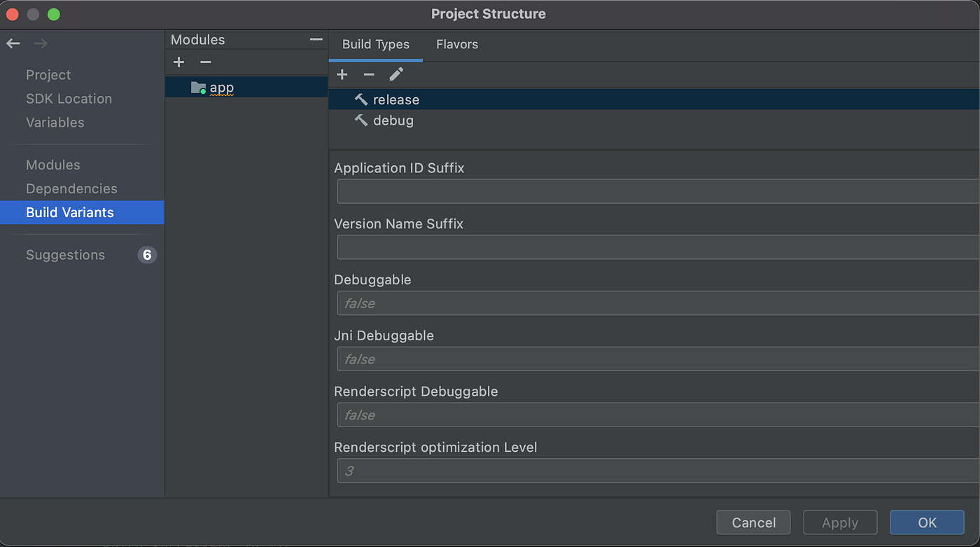Open the Suggestions section in sidebar

click(65, 255)
